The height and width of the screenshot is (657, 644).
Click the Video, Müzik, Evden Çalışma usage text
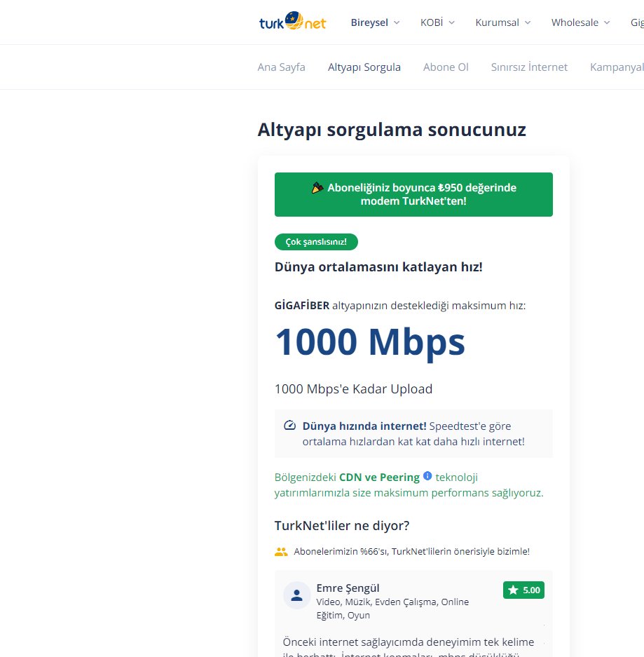392,609
